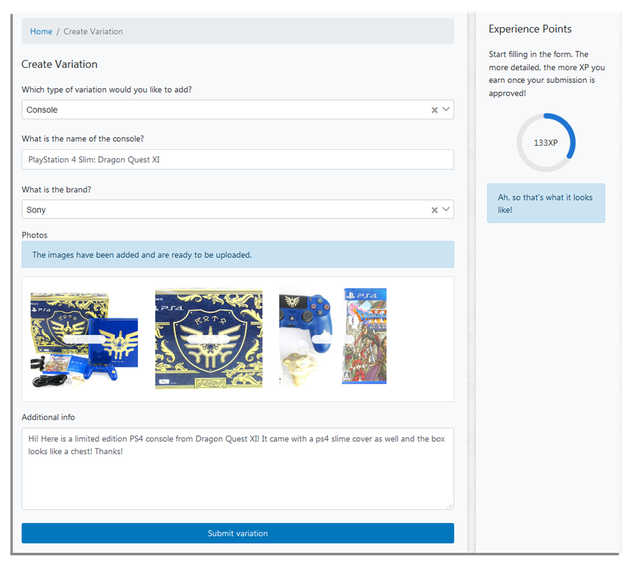Expand the variation type dropdown arrow
Screen dimensions: 634x576
[446, 110]
